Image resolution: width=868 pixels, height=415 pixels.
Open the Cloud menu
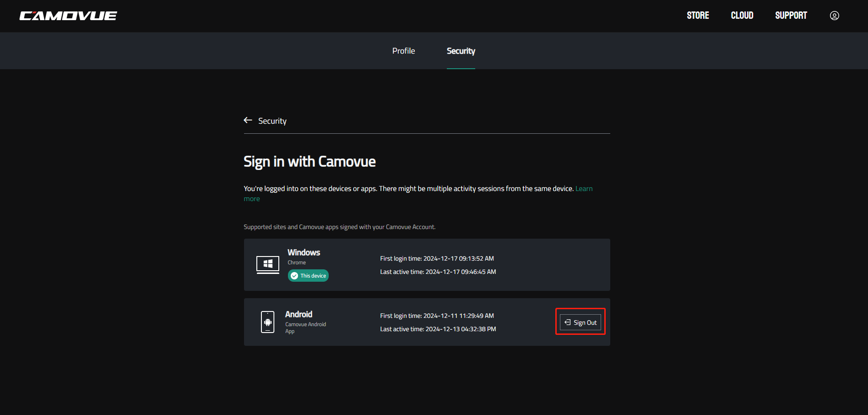click(x=742, y=16)
